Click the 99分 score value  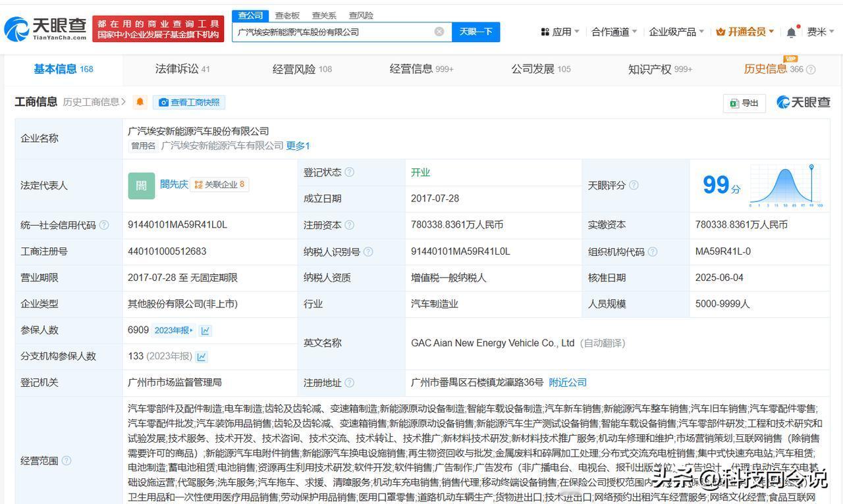721,186
